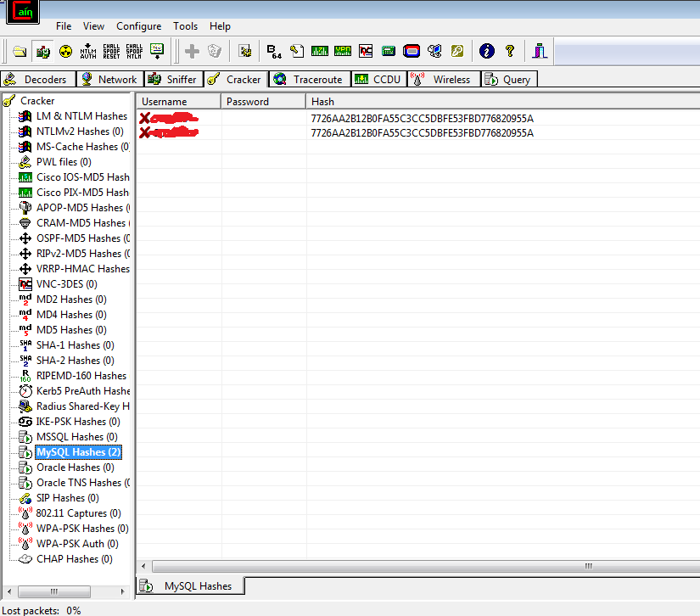Click the NTLM Auth toolbar icon
700x616 pixels.
click(88, 51)
